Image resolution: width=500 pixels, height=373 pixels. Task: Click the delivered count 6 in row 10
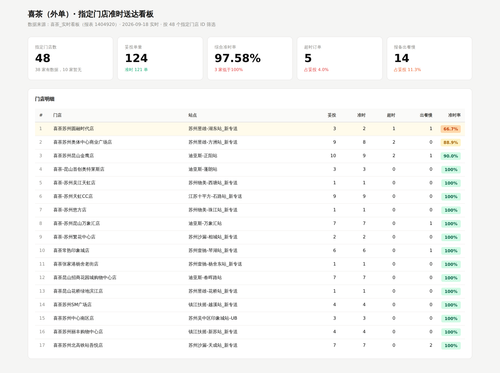334,251
